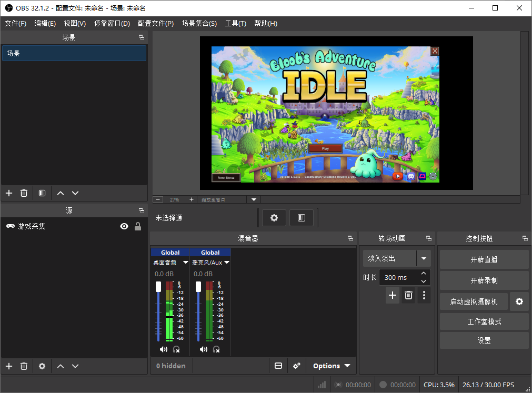
Task: Open virtual camera settings gear
Action: pyautogui.click(x=519, y=301)
